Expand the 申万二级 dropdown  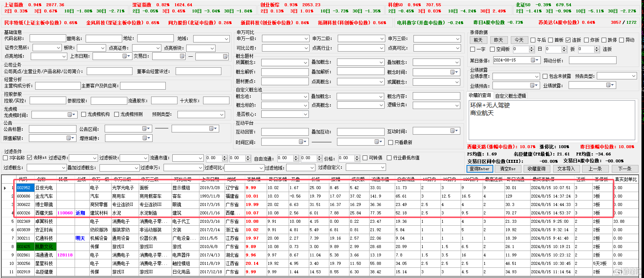[381, 39]
